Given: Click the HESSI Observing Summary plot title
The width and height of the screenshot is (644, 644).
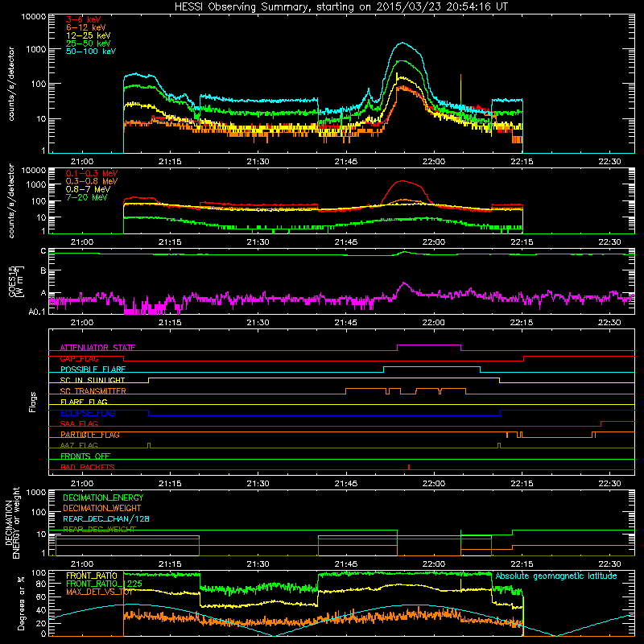Looking at the screenshot, I should pyautogui.click(x=341, y=7).
